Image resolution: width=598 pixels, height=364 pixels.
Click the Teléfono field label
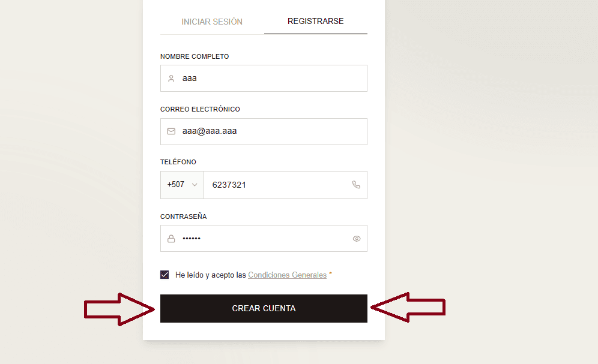tap(178, 162)
